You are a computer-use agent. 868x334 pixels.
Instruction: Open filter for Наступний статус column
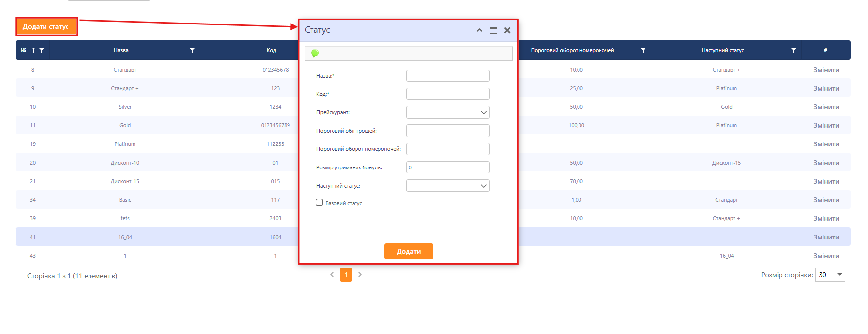point(794,50)
